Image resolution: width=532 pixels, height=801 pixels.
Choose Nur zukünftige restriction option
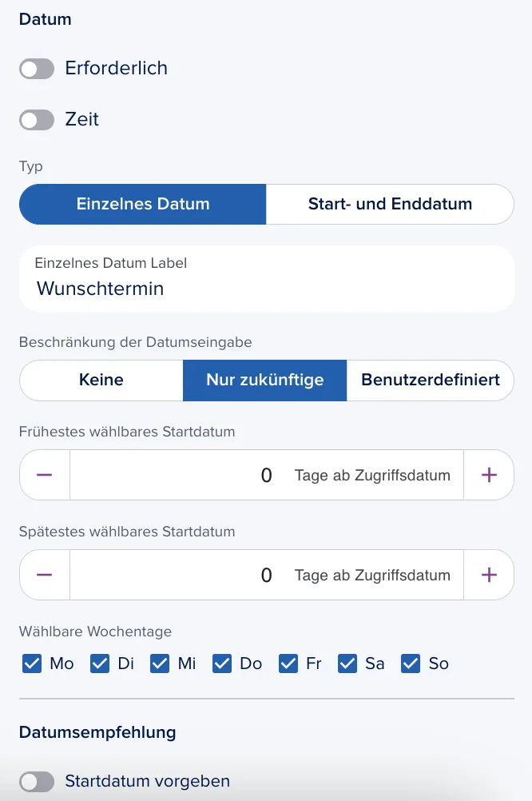265,380
